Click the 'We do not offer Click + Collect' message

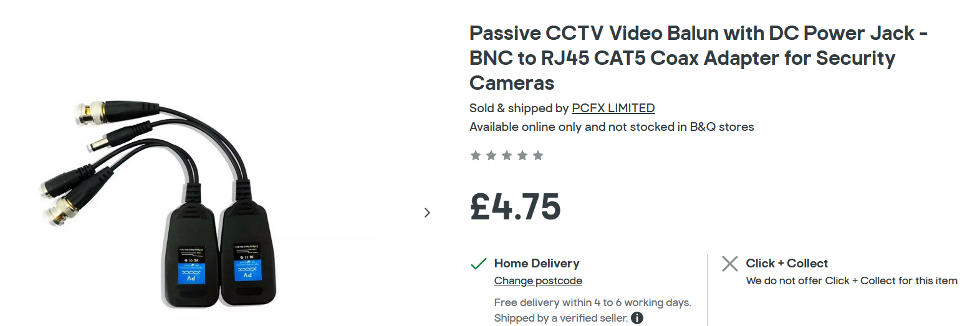click(852, 280)
